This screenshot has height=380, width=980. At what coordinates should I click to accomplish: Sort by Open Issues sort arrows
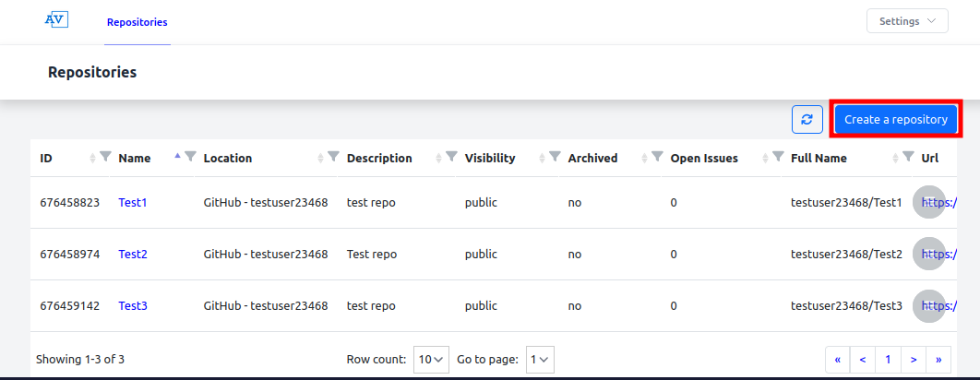pos(766,158)
